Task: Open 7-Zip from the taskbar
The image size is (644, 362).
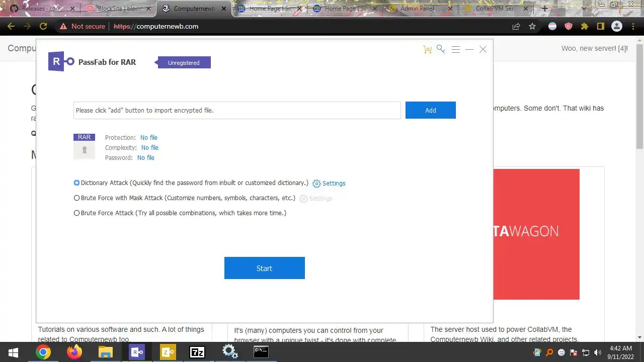Action: point(197,352)
